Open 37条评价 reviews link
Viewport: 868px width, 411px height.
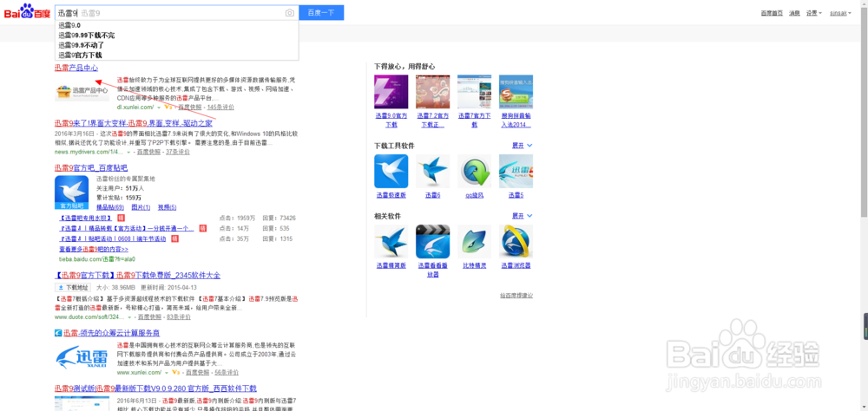(x=178, y=152)
